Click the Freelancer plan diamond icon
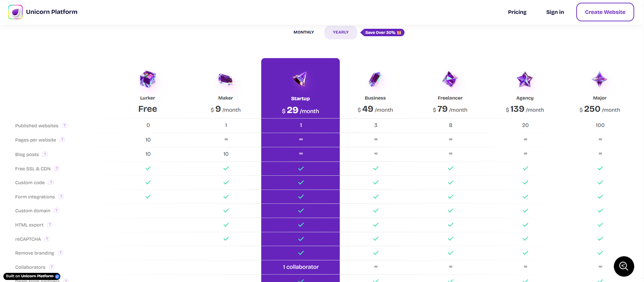This screenshot has width=644, height=282. pos(450,79)
